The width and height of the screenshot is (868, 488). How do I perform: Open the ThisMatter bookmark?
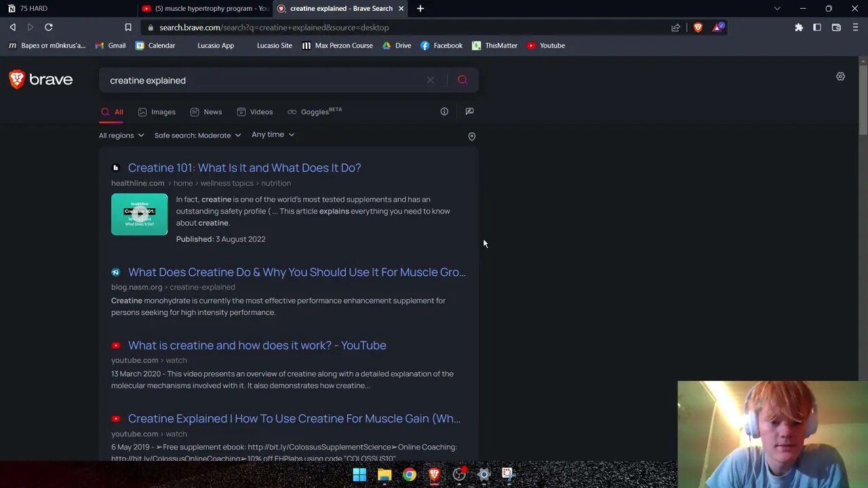494,45
